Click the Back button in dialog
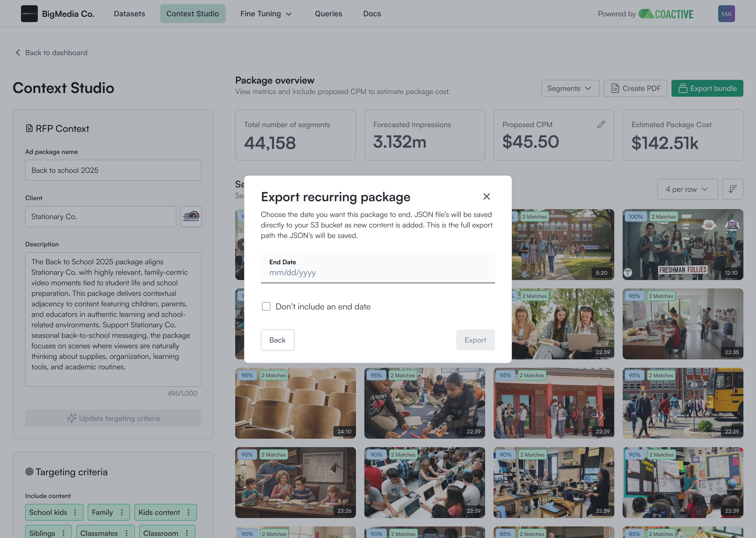The image size is (756, 538). click(277, 340)
